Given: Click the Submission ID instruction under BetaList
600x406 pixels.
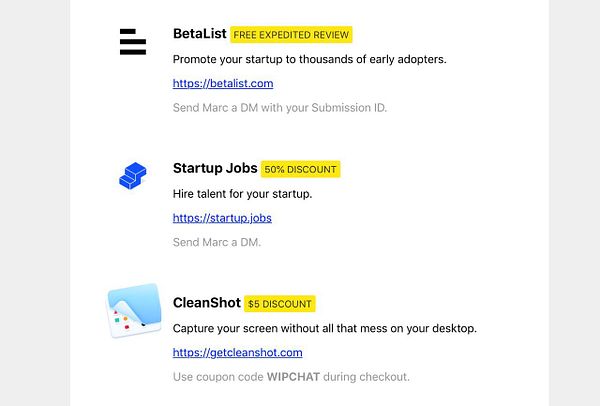Looking at the screenshot, I should (x=279, y=108).
